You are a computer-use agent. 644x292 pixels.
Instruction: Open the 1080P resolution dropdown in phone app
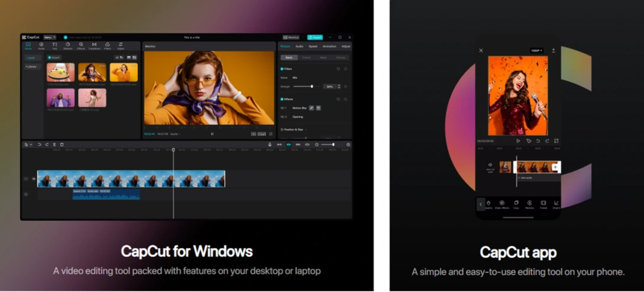[x=537, y=50]
